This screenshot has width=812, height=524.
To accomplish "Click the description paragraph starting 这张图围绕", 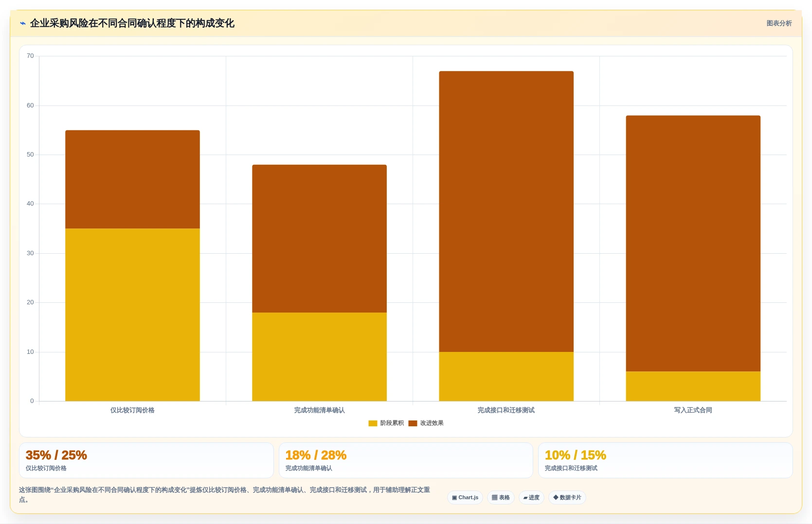I will (224, 495).
